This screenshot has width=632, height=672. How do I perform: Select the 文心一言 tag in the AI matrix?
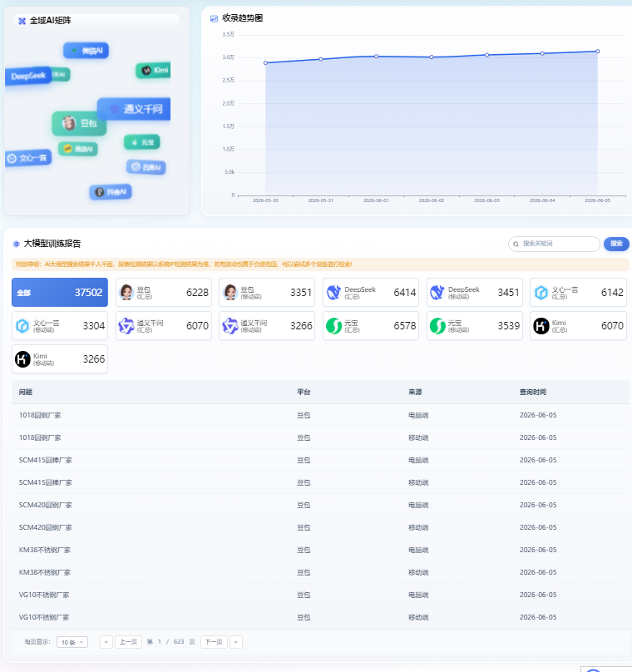coord(28,158)
